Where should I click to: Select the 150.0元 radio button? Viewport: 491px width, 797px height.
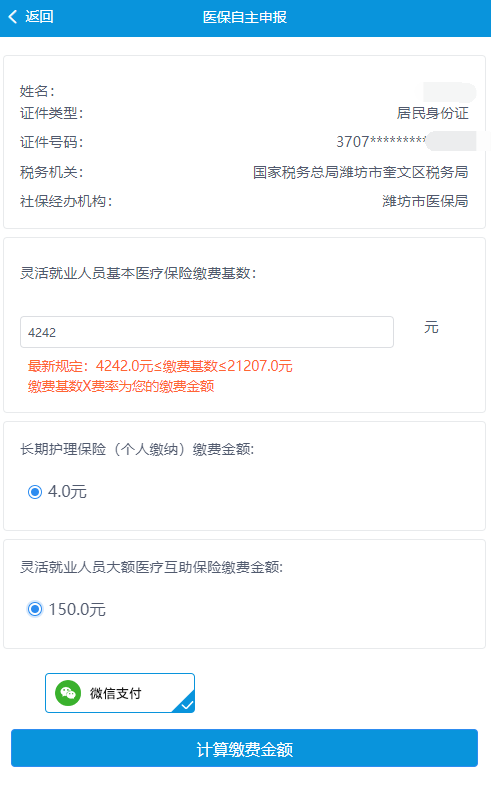tap(35, 609)
